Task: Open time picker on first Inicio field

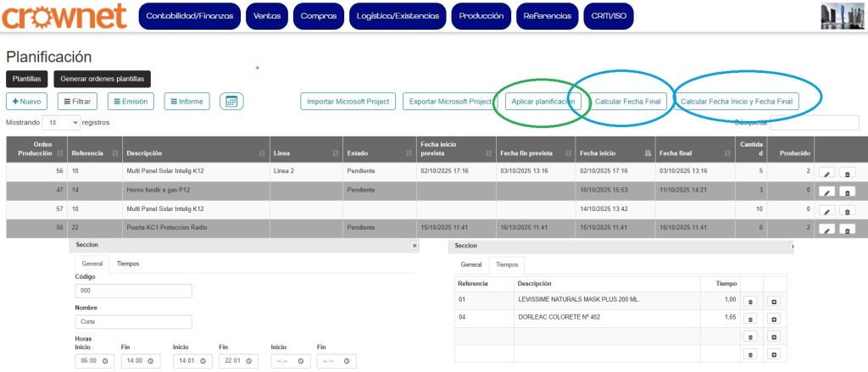Action: [105, 360]
